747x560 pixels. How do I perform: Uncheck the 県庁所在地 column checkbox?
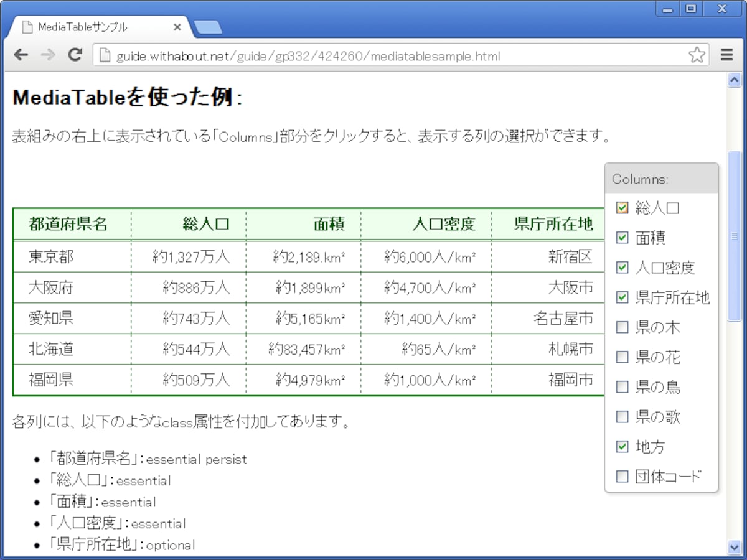coord(622,297)
